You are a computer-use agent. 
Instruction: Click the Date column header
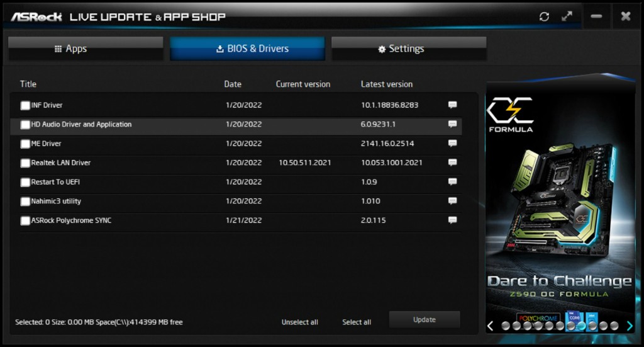tap(233, 84)
